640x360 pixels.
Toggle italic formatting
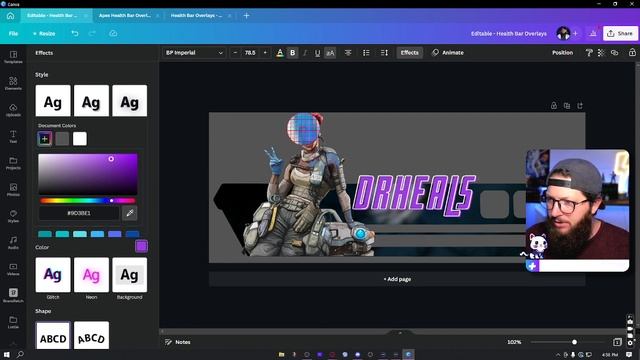[305, 53]
